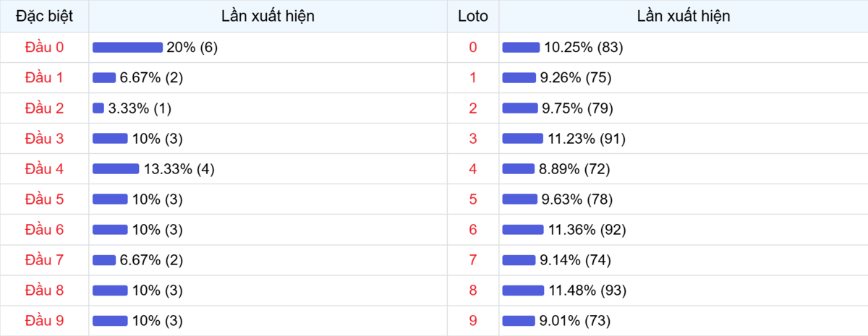Select the Đầu 4 label
868x336 pixels.
(x=44, y=169)
